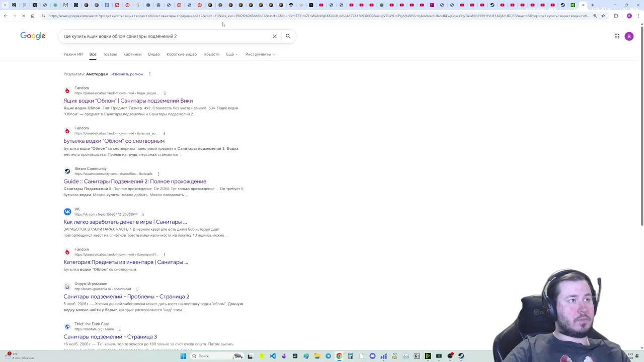
Task: Launch Visual Studio Code from taskbar
Action: pyautogui.click(x=273, y=356)
